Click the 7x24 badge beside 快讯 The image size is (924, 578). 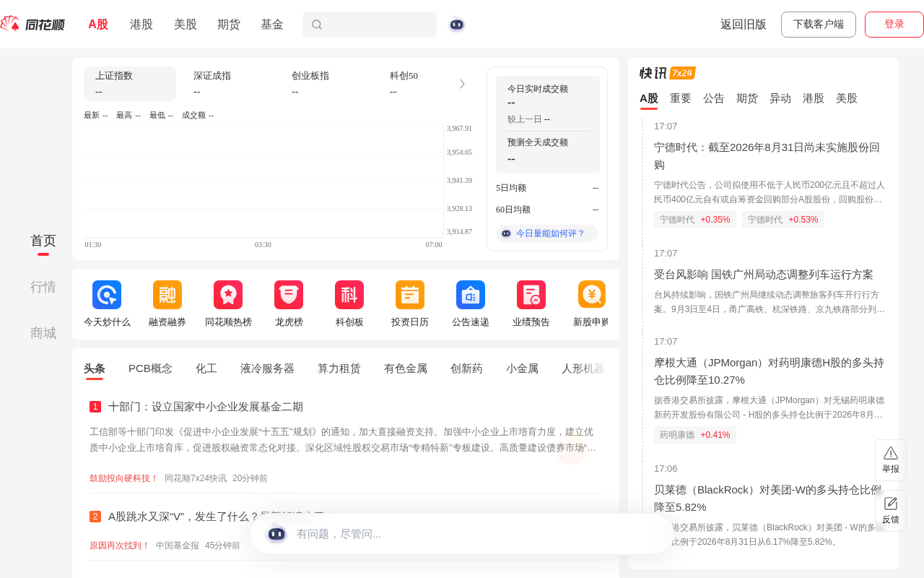pos(682,73)
